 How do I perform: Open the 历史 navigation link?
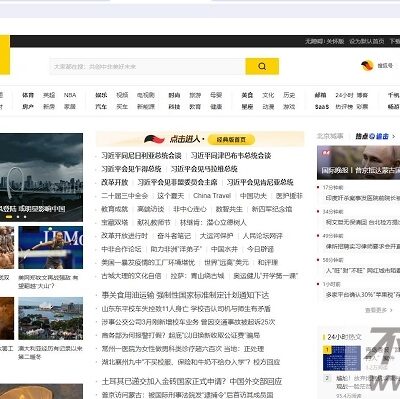point(289,95)
